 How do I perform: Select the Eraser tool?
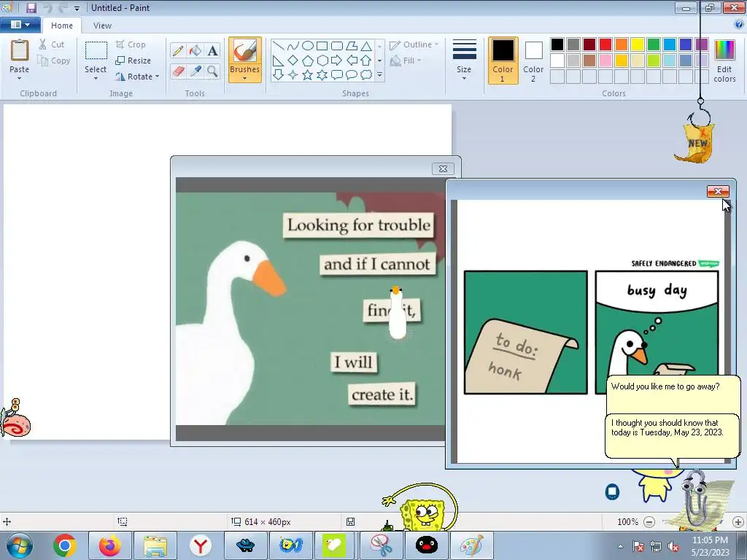pos(178,71)
